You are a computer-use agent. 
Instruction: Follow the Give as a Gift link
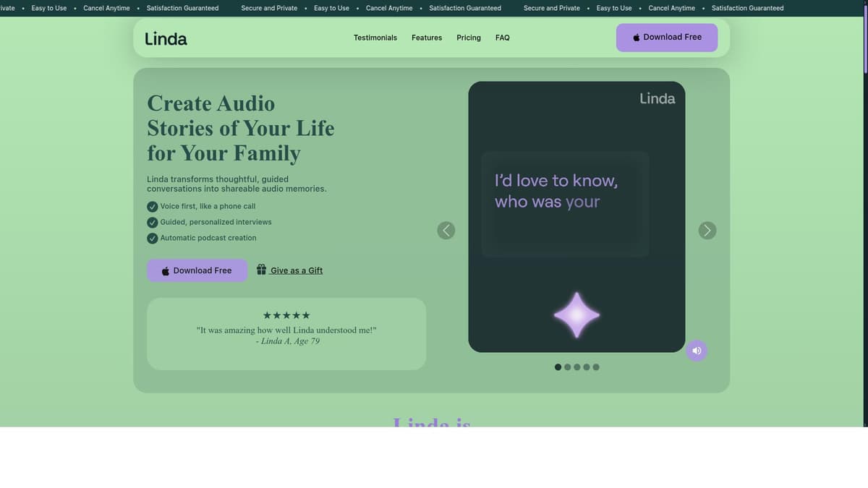(297, 270)
